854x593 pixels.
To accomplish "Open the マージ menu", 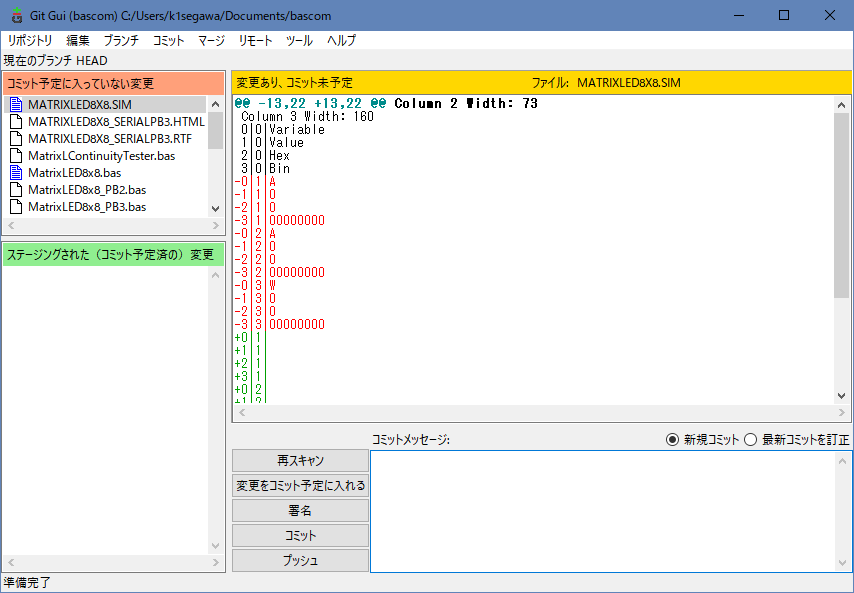I will pos(211,40).
